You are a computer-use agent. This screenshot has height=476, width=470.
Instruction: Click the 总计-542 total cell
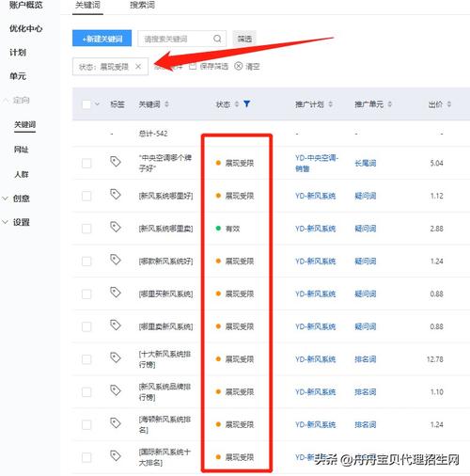click(153, 134)
